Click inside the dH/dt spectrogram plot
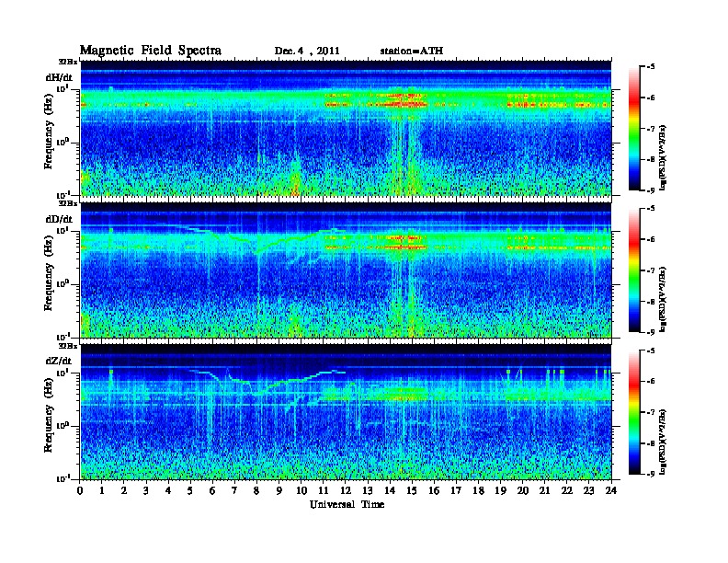The image size is (728, 563). [x=346, y=128]
